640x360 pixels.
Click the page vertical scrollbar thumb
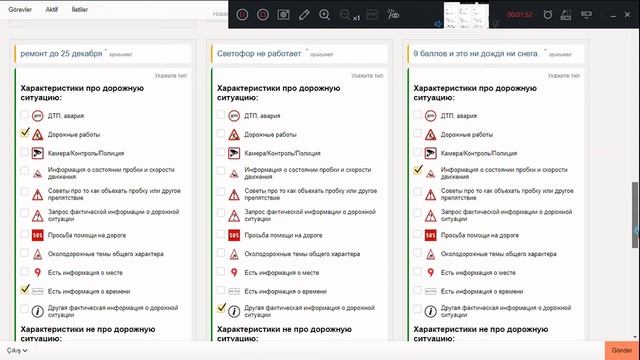635,215
